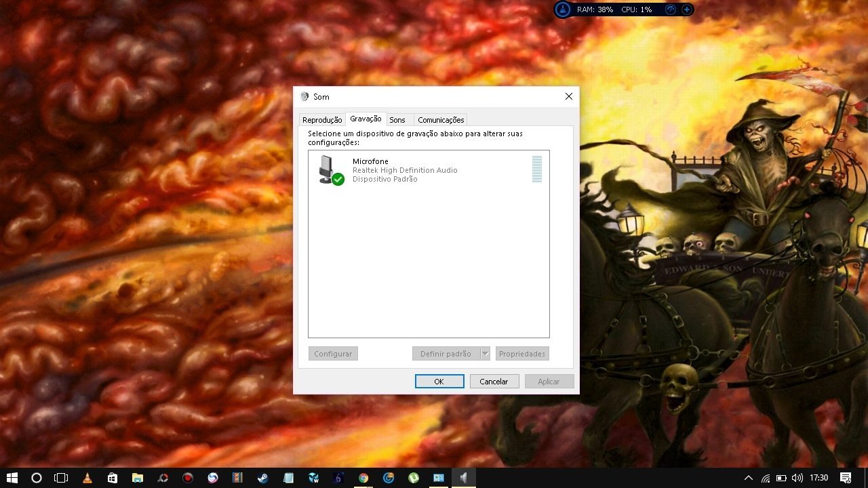This screenshot has width=868, height=488.
Task: Open the red record app taskbar icon
Action: [x=188, y=478]
